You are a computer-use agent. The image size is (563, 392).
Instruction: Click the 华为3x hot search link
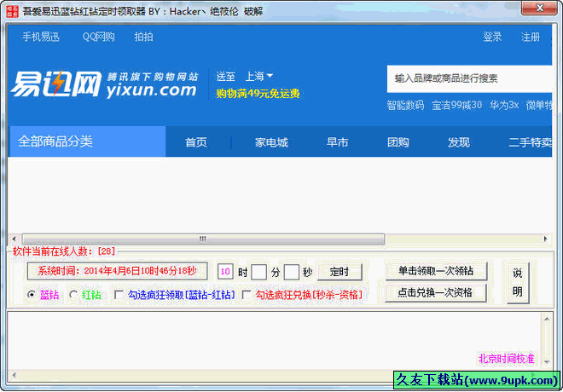coord(504,105)
